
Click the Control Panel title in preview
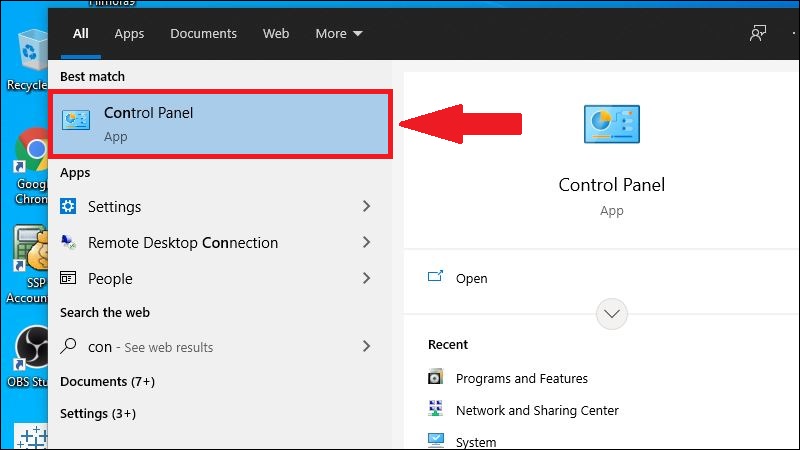(611, 185)
